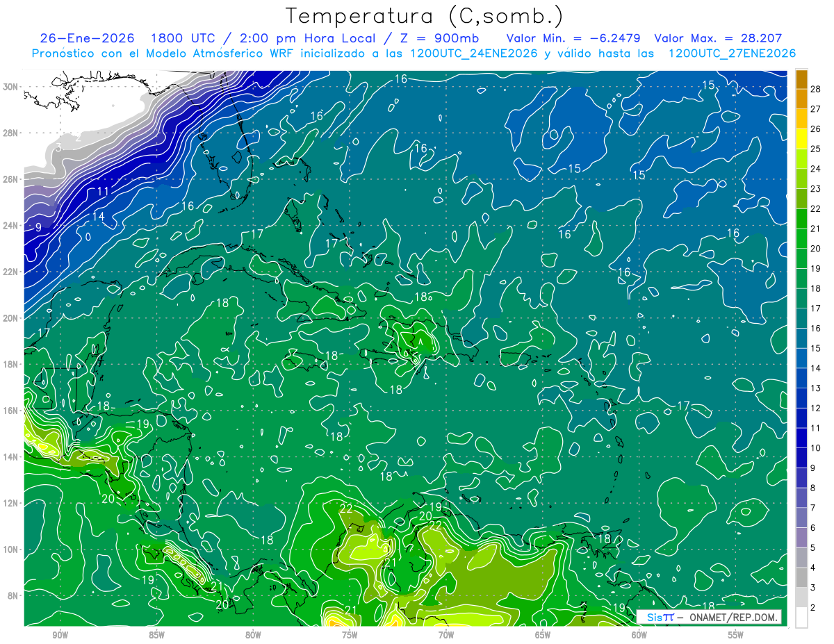
Task: Click the '65W' longitude axis label
Action: pos(543,636)
